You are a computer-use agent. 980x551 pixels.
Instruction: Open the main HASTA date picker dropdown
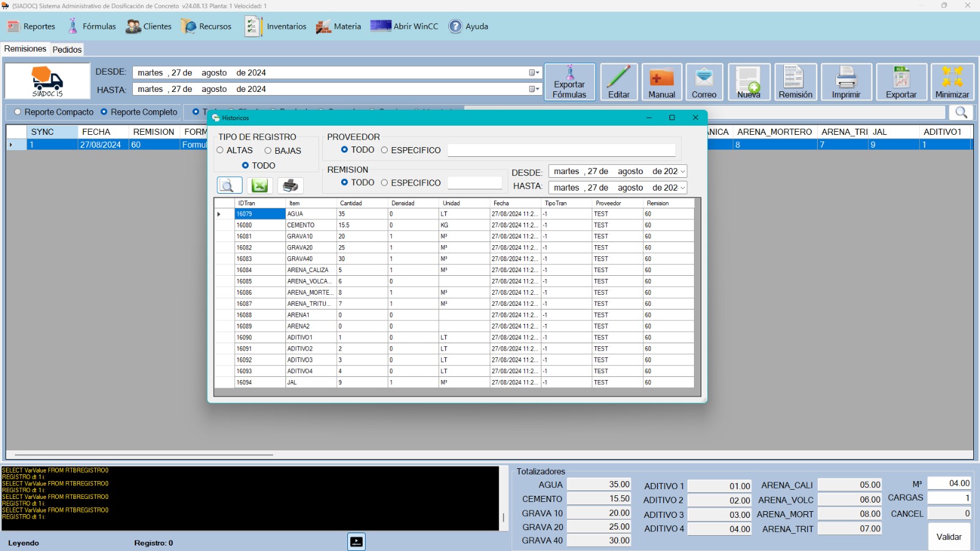pos(534,89)
